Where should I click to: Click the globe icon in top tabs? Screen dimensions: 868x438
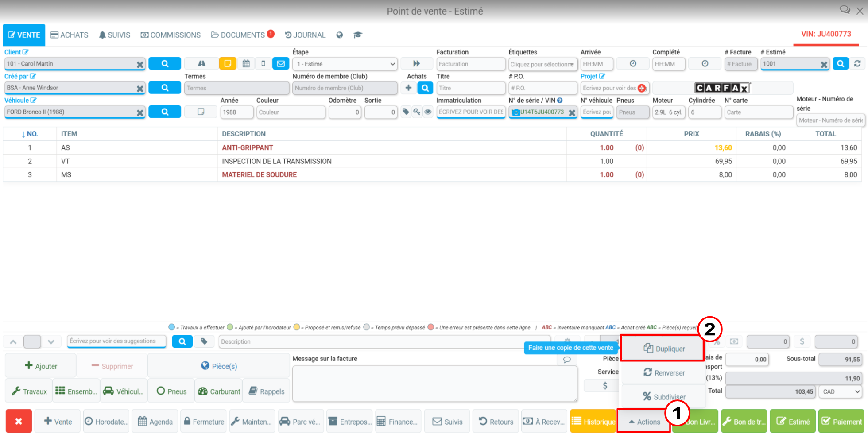(x=340, y=35)
